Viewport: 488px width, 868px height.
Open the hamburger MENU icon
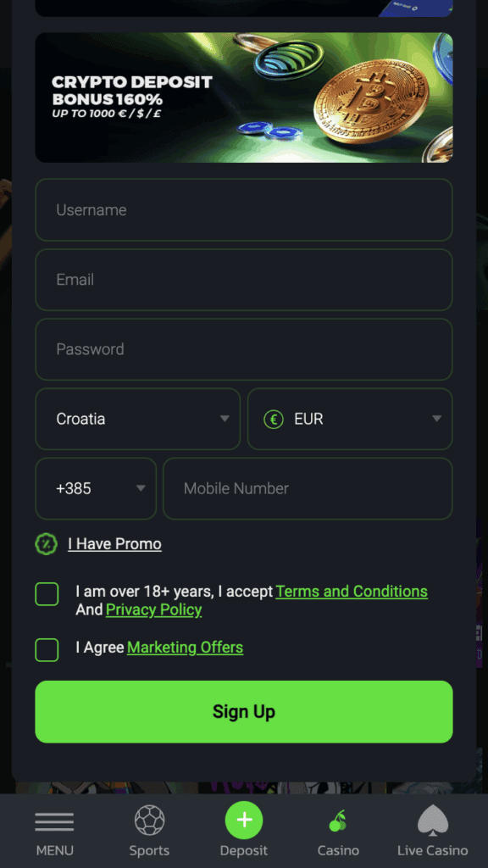coord(54,821)
